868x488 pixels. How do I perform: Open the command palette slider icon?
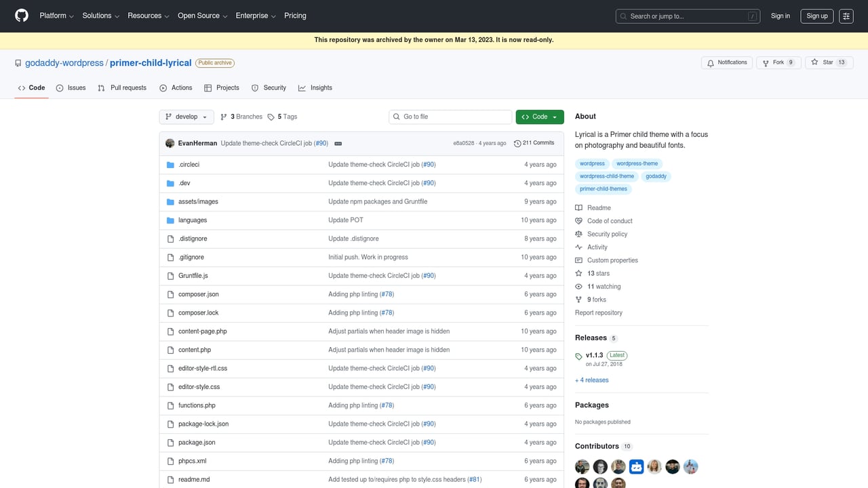click(x=846, y=16)
